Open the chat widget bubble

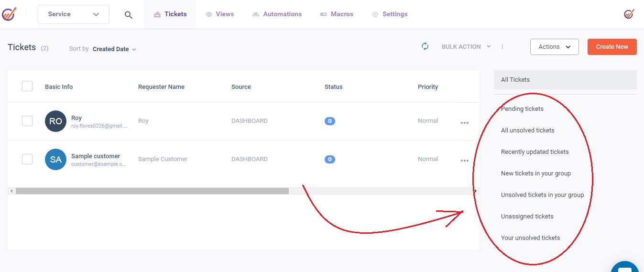[625, 266]
